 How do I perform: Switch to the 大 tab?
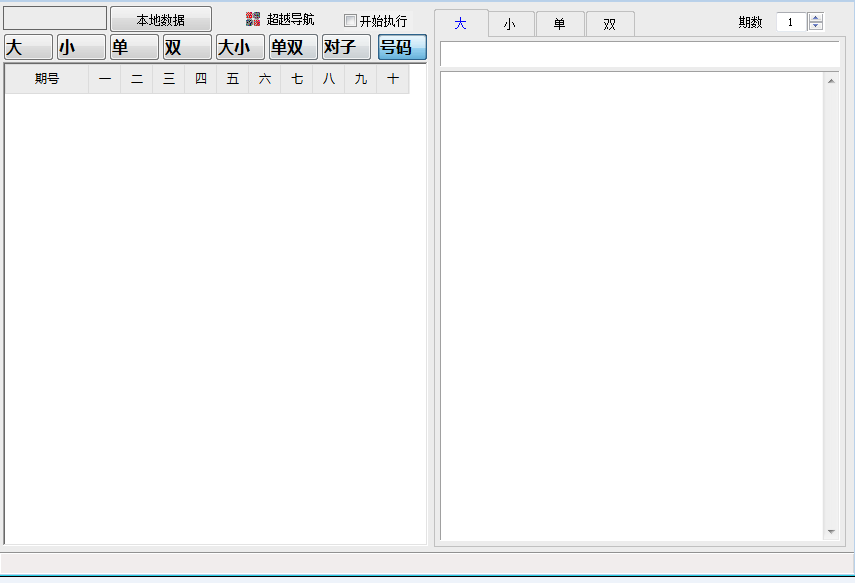point(461,23)
